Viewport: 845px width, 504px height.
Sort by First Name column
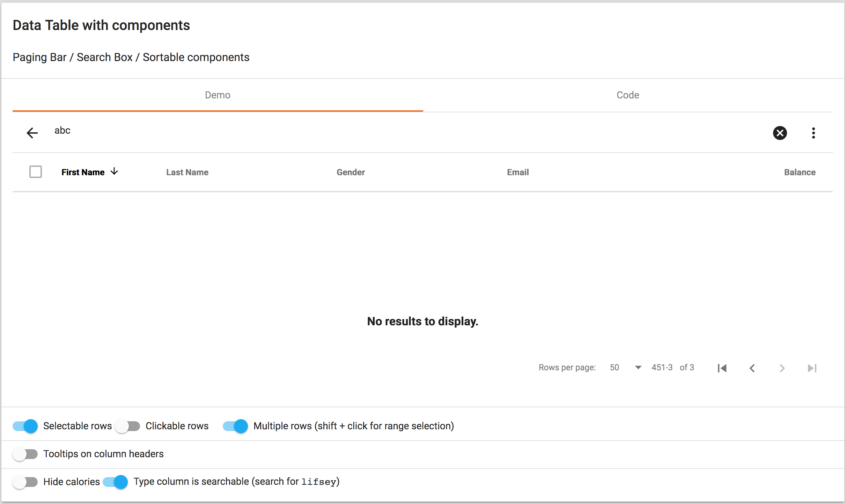click(83, 172)
